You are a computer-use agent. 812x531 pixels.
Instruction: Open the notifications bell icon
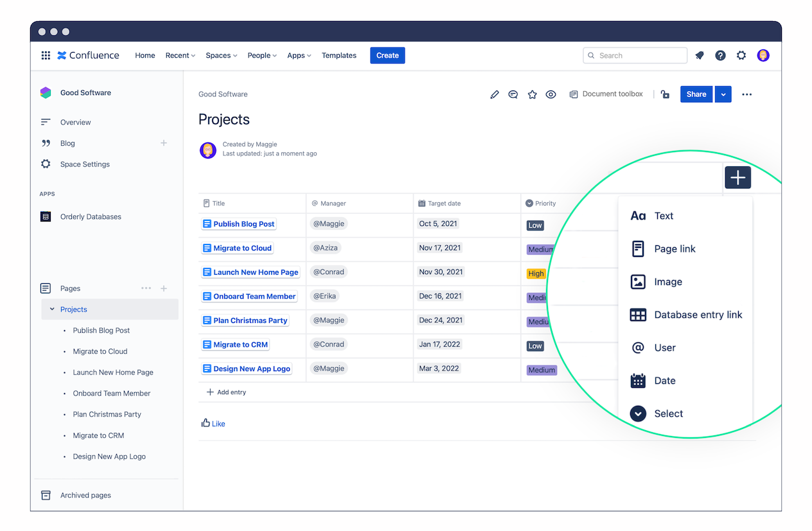(x=700, y=55)
